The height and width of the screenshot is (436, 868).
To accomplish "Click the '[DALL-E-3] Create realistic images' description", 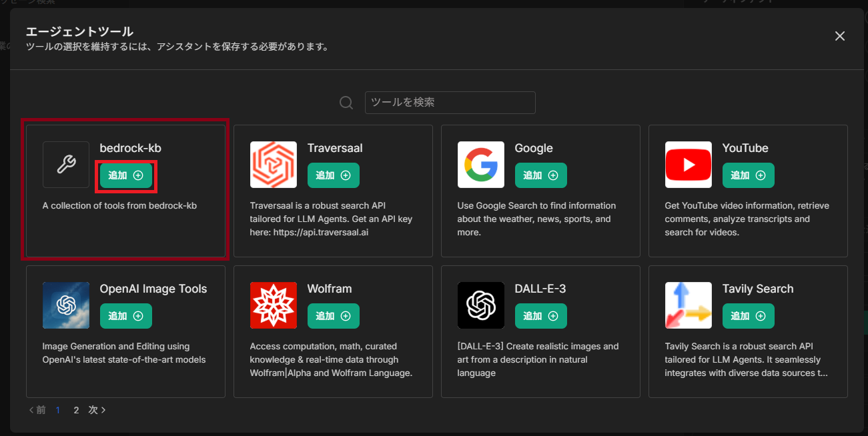I will coord(538,359).
